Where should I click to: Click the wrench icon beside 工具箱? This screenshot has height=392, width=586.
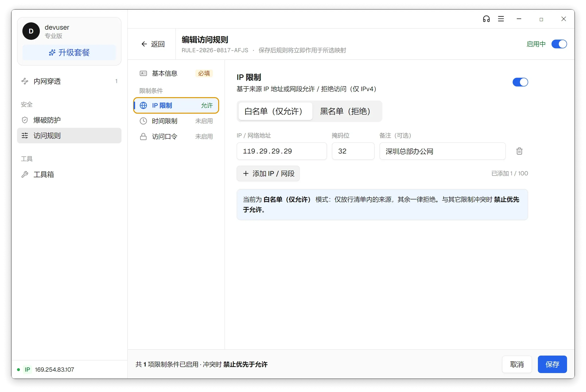pos(25,174)
